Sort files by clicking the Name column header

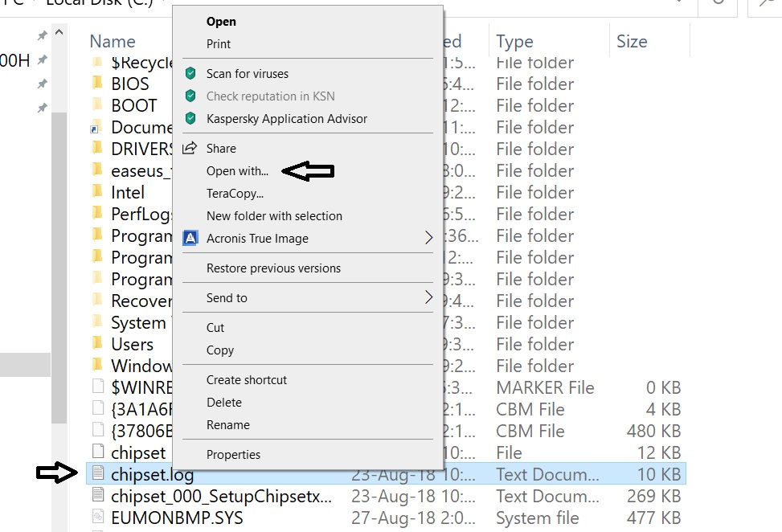[x=112, y=41]
